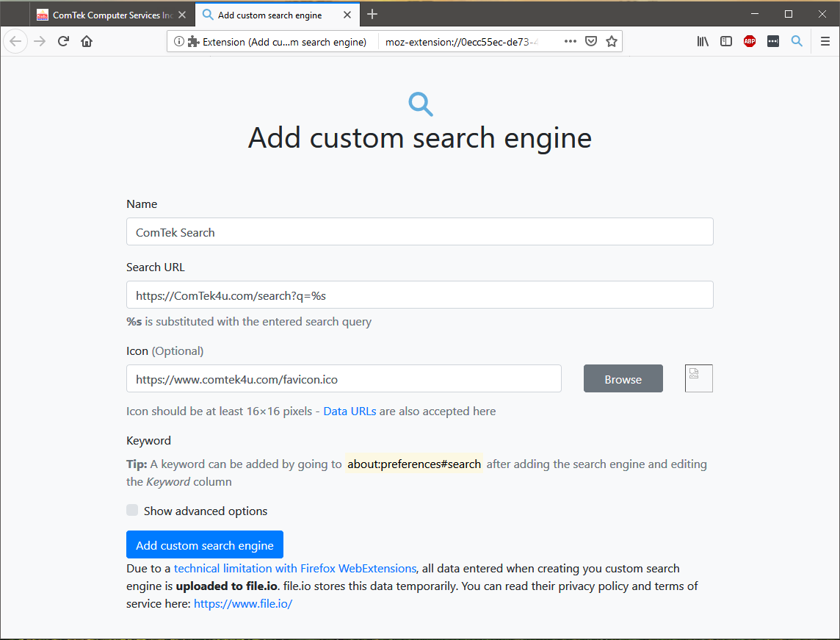Reload the current page
The image size is (840, 640).
pyautogui.click(x=63, y=41)
